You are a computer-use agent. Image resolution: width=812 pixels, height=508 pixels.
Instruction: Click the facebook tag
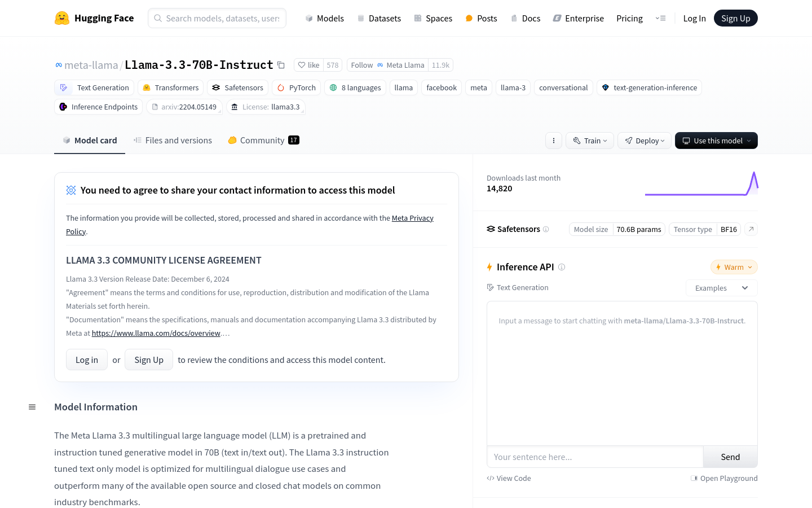442,87
